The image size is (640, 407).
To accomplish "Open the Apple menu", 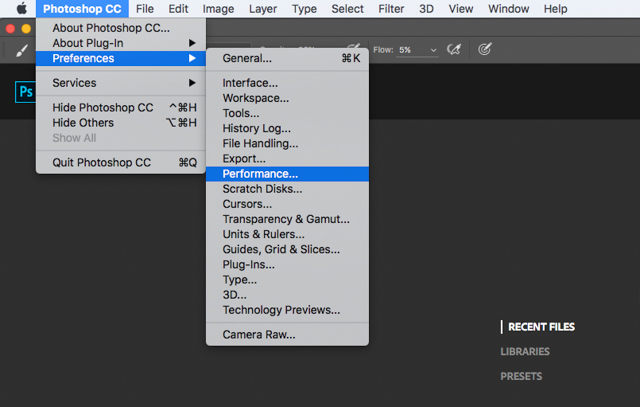I will pos(22,8).
